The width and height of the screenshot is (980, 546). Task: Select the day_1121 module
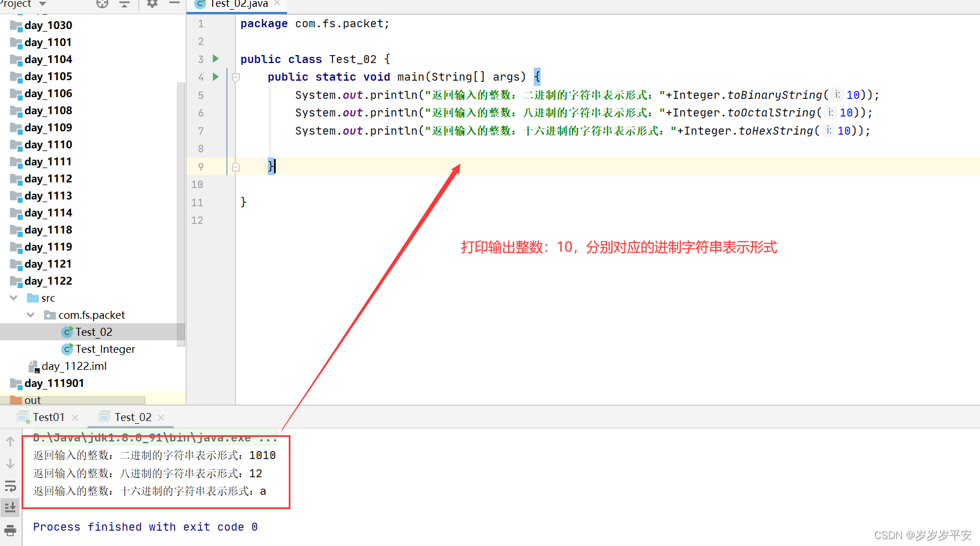coord(48,264)
